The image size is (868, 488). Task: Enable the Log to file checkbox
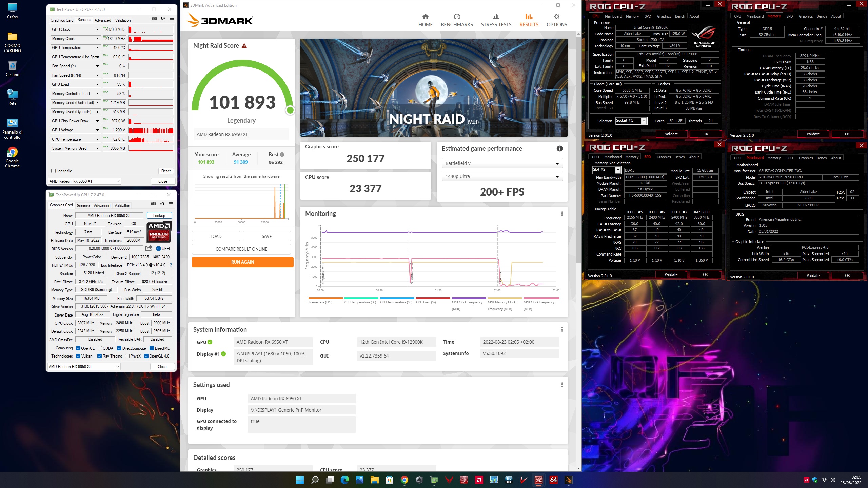coord(53,171)
